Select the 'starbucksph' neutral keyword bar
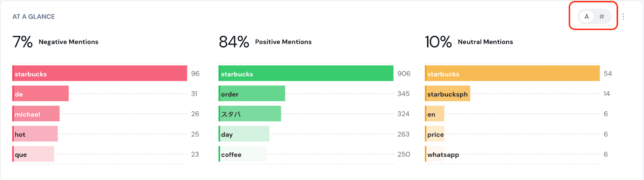644x180 pixels. (448, 94)
